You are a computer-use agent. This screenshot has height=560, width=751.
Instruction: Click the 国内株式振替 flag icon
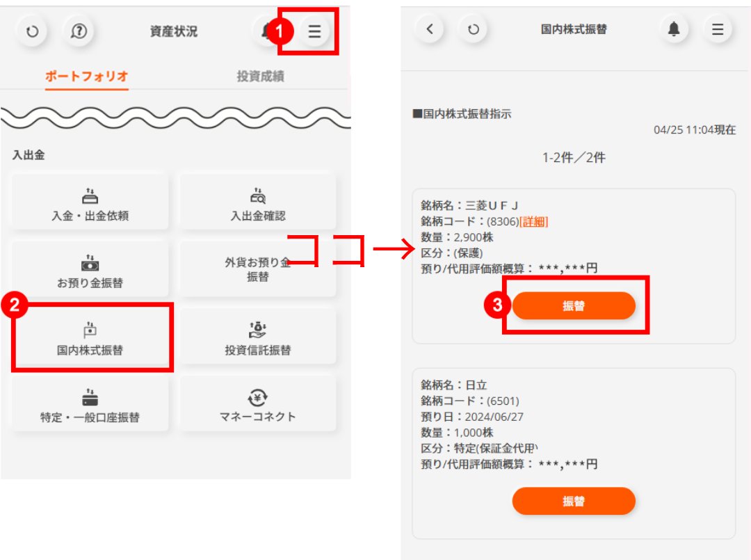point(90,330)
